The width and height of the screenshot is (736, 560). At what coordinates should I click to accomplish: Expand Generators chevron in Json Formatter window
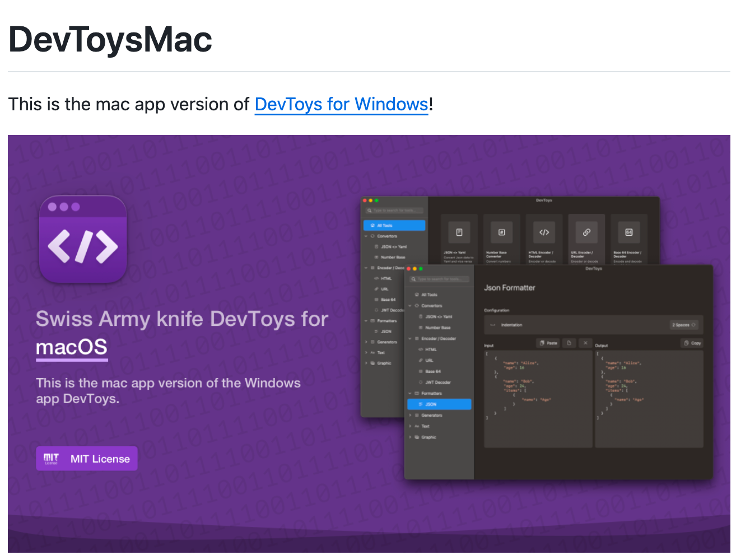[410, 416]
